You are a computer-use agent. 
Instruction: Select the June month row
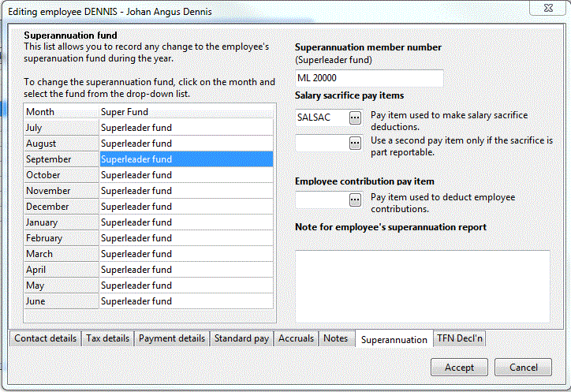point(60,301)
